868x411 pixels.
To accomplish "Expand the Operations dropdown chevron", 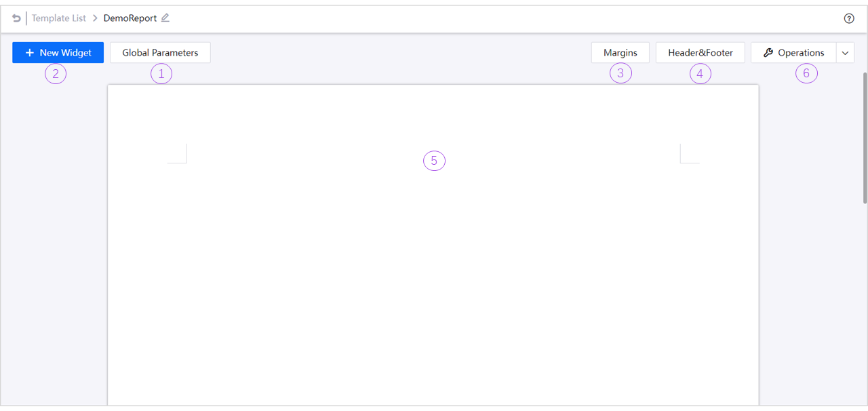I will coord(845,52).
